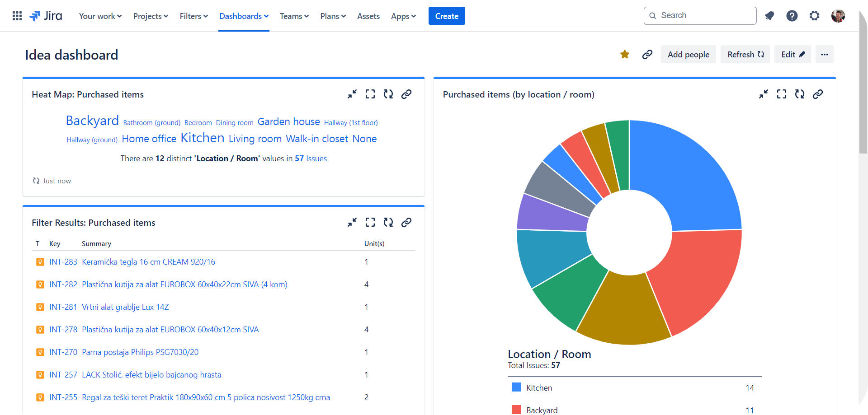Open the dashboard more actions ellipsis
868x415 pixels.
pyautogui.click(x=825, y=54)
